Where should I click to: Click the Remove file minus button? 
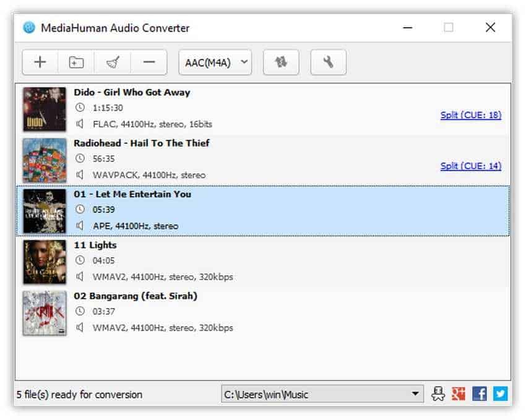coord(149,62)
